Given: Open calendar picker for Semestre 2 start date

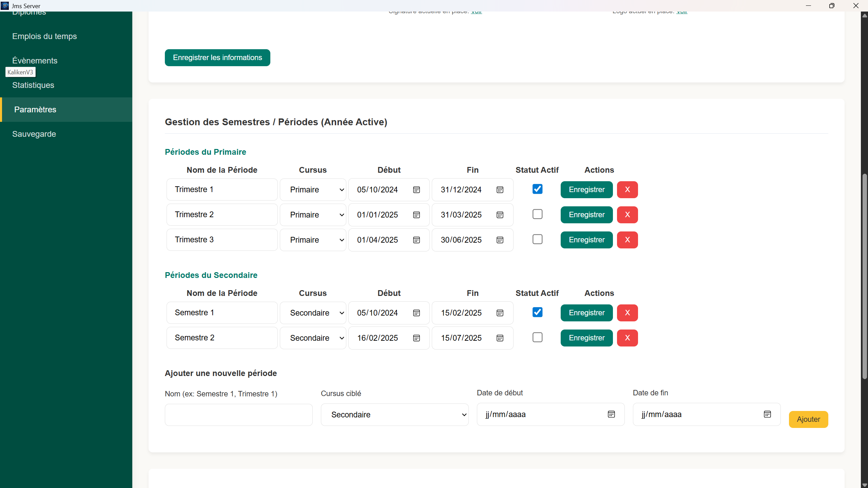Looking at the screenshot, I should [x=417, y=338].
